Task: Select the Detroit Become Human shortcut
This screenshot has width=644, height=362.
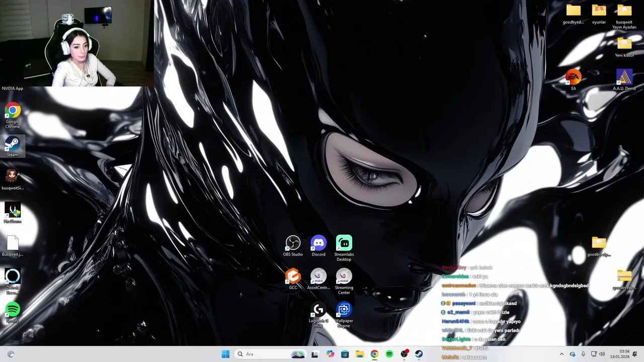Action: pyautogui.click(x=13, y=282)
